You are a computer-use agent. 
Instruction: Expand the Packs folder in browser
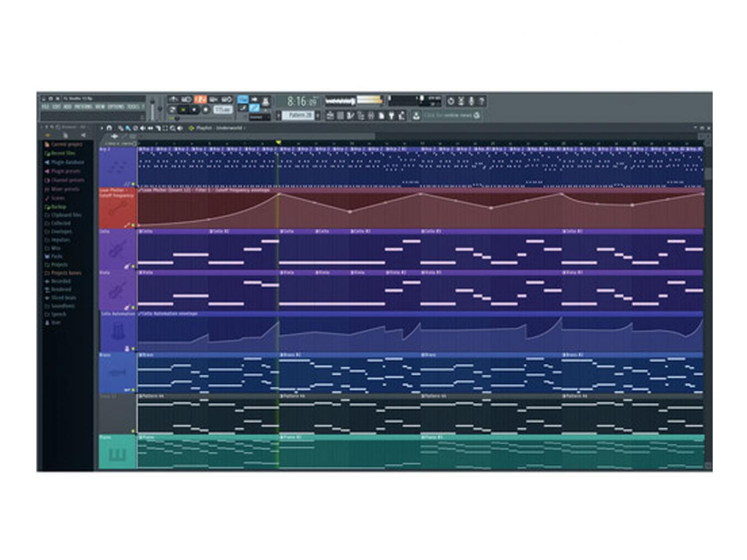(56, 256)
